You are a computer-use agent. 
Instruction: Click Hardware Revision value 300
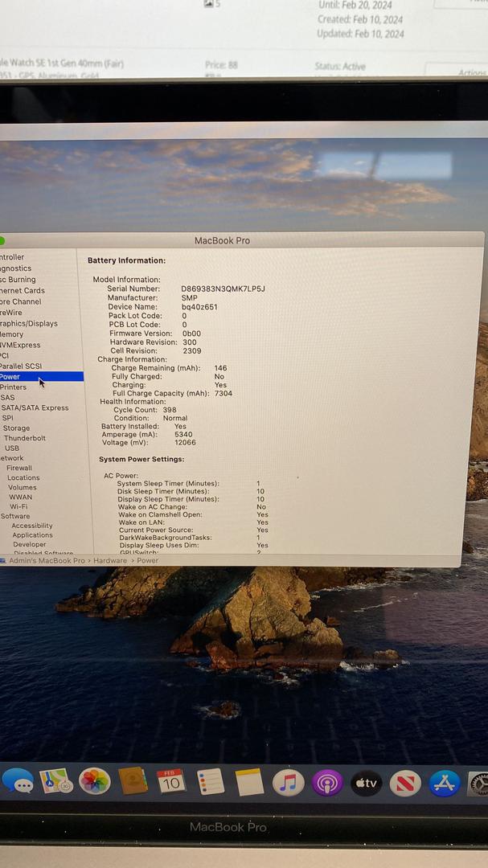pyautogui.click(x=190, y=342)
